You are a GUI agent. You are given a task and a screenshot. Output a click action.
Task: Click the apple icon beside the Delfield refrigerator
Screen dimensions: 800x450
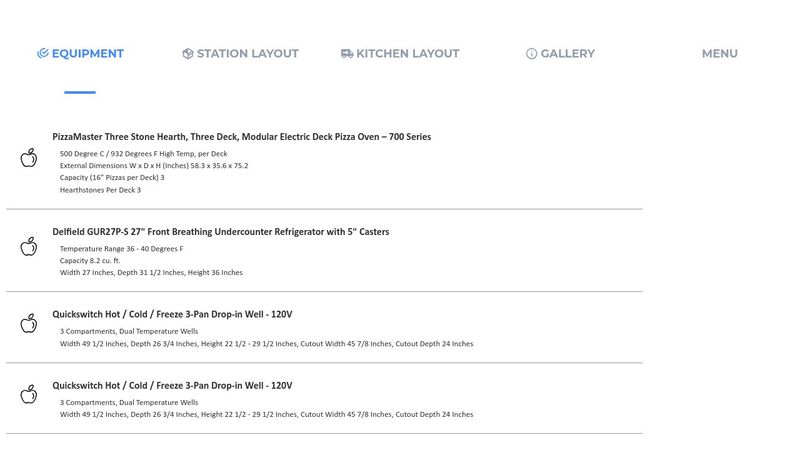point(29,246)
